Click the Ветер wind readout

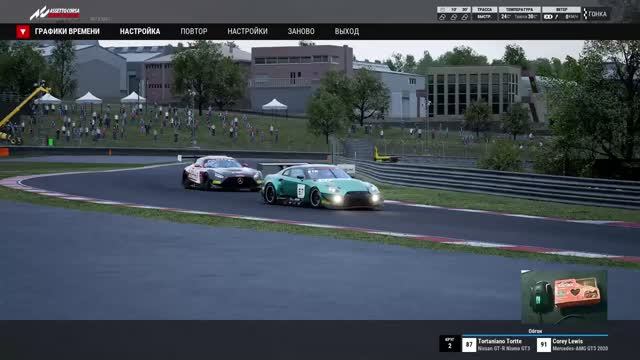[x=562, y=13]
